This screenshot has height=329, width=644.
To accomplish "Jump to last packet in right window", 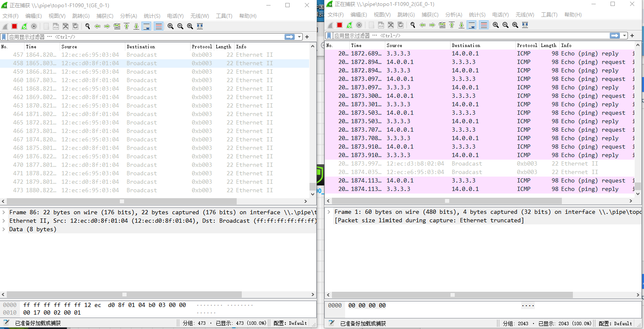I will point(462,25).
